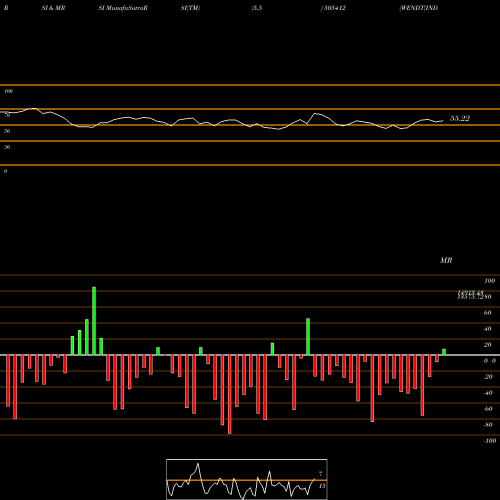This screenshot has width=500, height=500.
Task: Click the label 7 in mini chart
Action: (321, 474)
